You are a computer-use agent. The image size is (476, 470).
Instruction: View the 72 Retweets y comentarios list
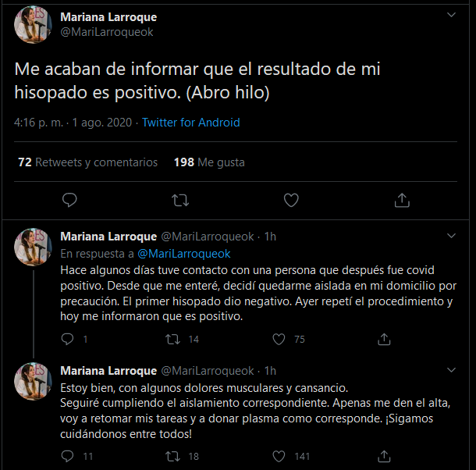click(x=87, y=162)
